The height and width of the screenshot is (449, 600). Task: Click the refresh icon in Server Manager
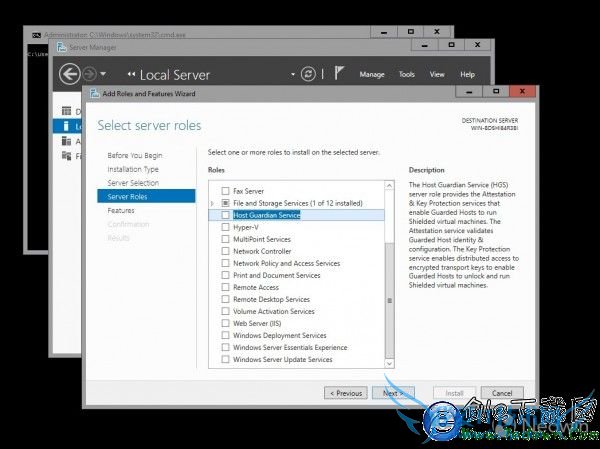[x=308, y=74]
